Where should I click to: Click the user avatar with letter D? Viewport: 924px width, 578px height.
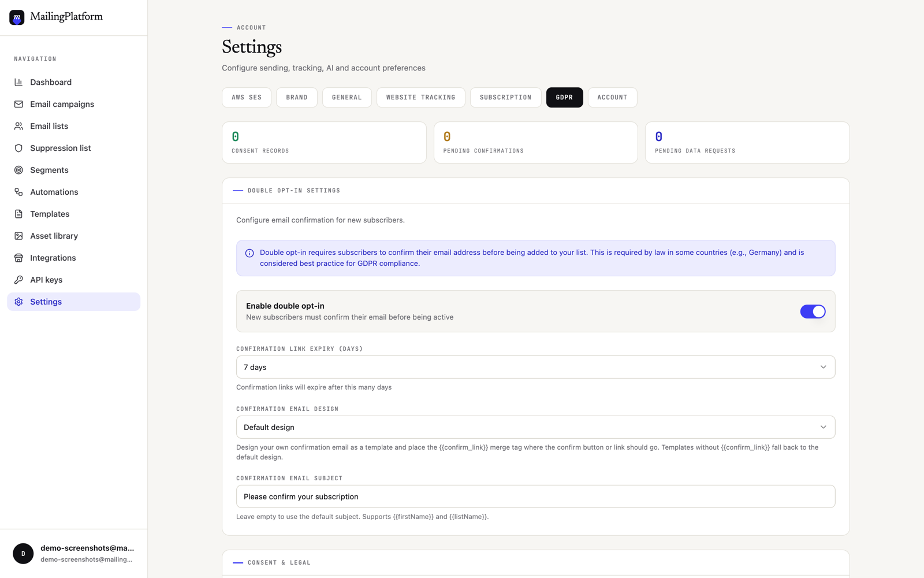pos(23,554)
